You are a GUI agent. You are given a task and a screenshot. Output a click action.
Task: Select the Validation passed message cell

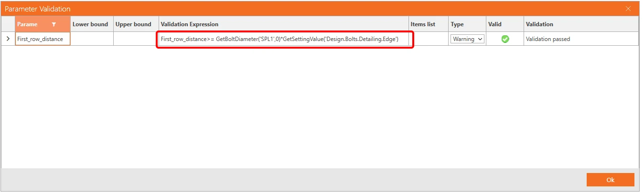tap(581, 39)
